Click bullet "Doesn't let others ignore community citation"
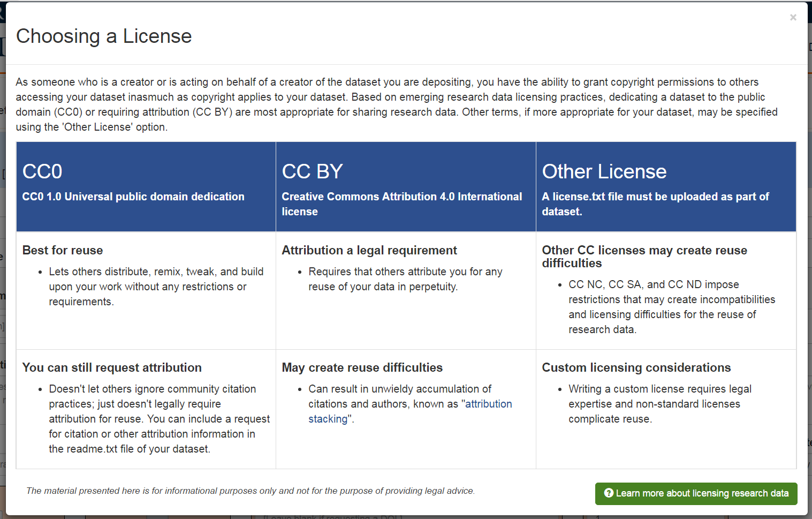The image size is (812, 519). pos(160,419)
